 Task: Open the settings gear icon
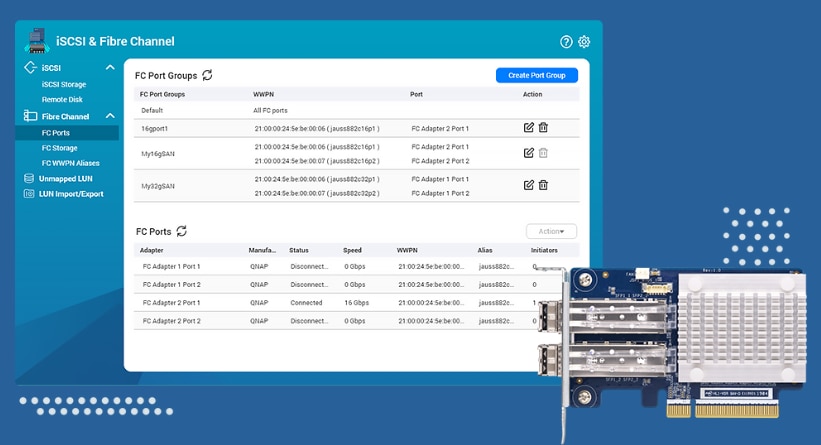[584, 42]
